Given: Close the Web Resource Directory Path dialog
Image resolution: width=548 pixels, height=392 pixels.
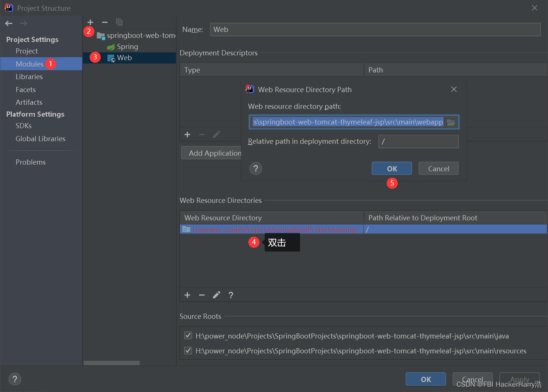Looking at the screenshot, I should pos(454,89).
